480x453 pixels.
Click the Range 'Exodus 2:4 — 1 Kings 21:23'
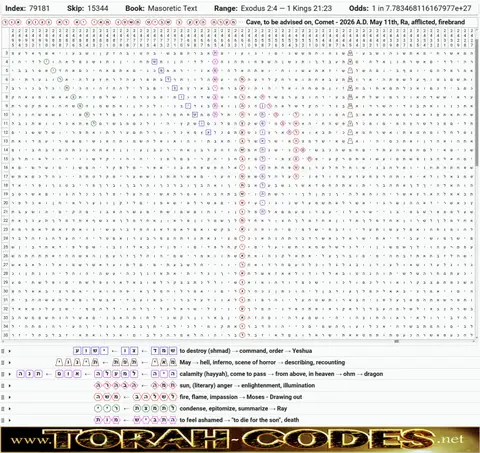(x=286, y=8)
